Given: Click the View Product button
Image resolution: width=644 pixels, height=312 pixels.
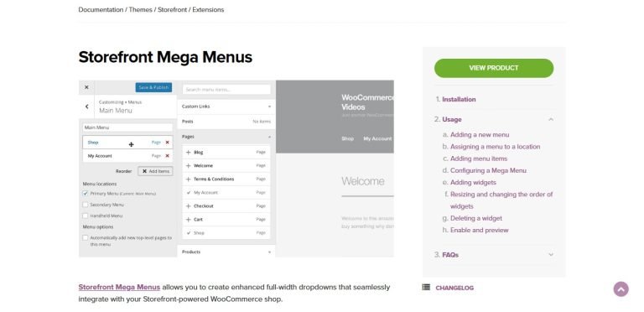Looking at the screenshot, I should 494,68.
